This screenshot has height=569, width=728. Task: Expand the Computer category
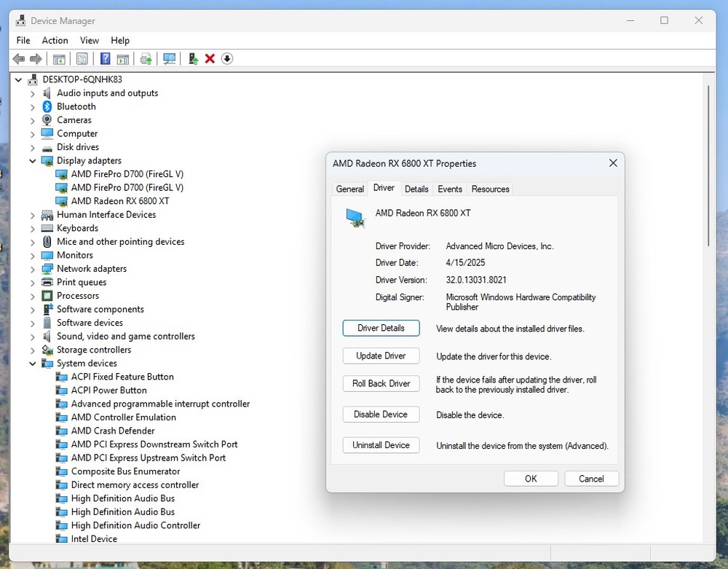pyautogui.click(x=33, y=134)
